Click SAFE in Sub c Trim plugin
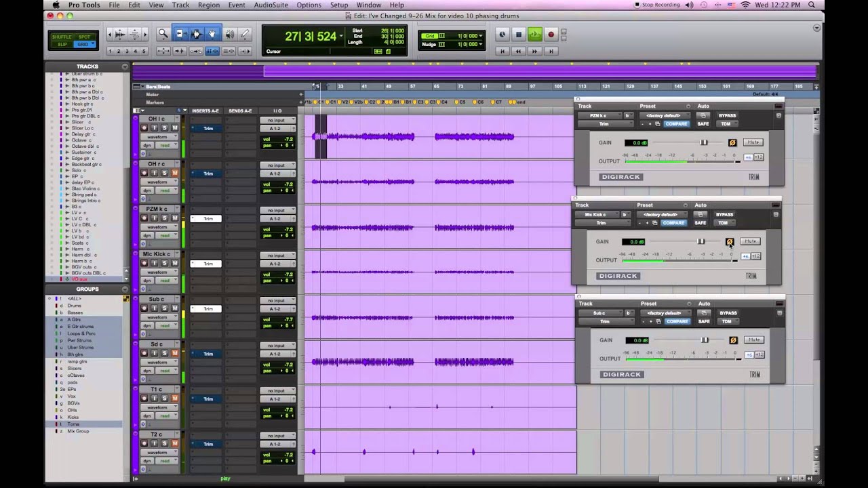The height and width of the screenshot is (488, 868). 704,321
